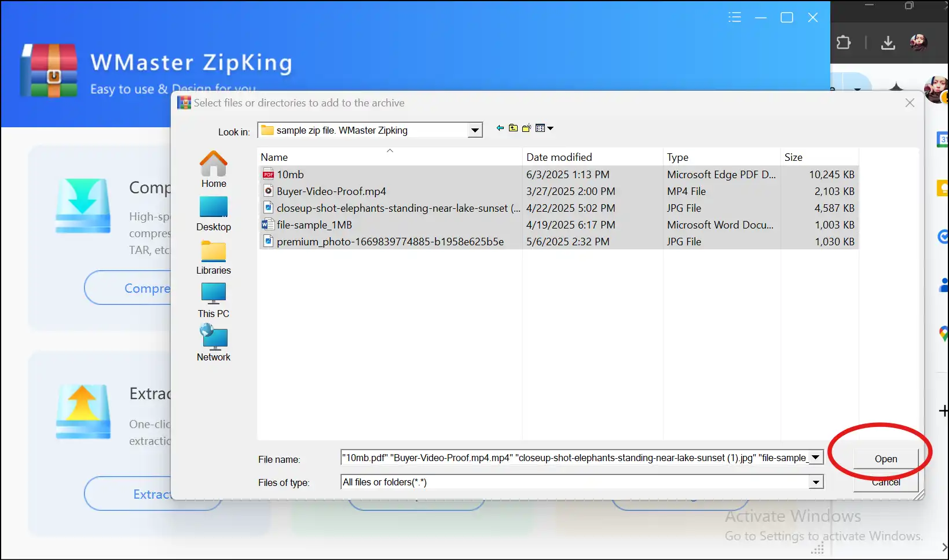Image resolution: width=949 pixels, height=560 pixels.
Task: Click the Compress download-arrow icon
Action: coord(83,206)
